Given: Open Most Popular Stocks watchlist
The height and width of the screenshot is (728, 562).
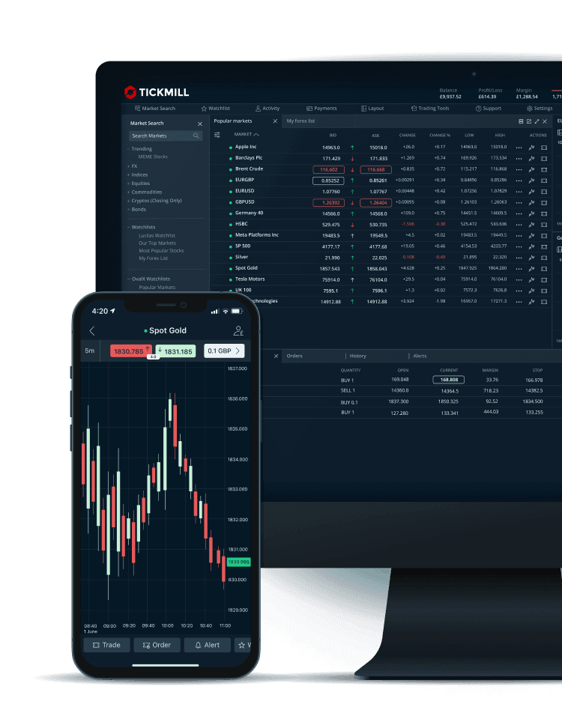Looking at the screenshot, I should [161, 251].
